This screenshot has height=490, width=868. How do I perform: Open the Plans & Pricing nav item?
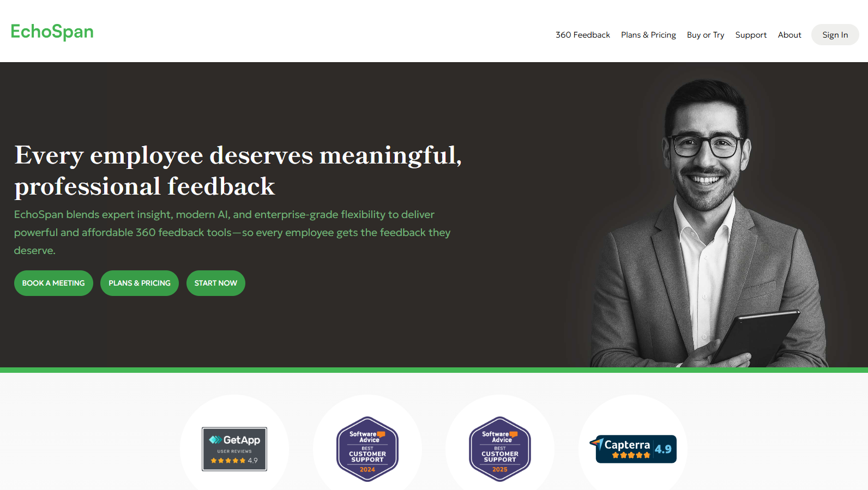[648, 35]
